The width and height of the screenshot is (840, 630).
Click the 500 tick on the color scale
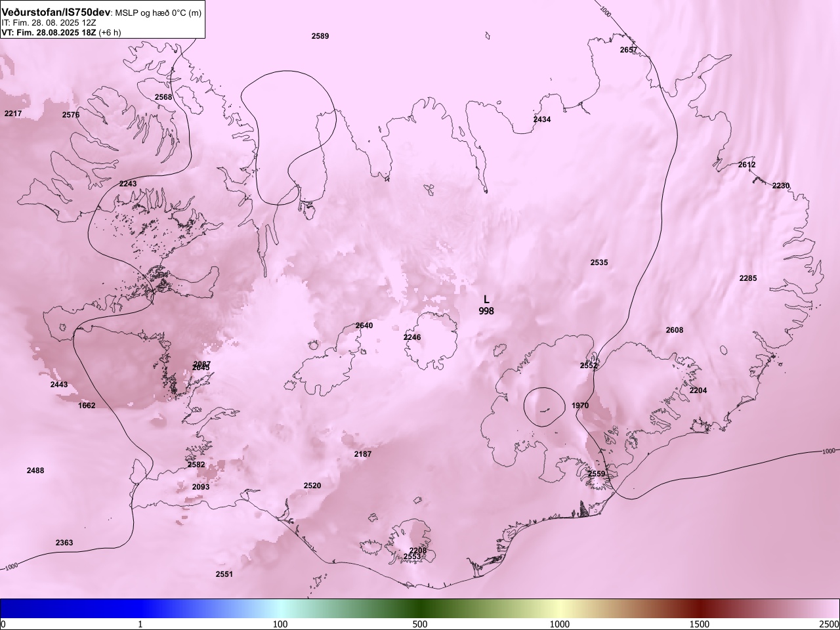420,624
